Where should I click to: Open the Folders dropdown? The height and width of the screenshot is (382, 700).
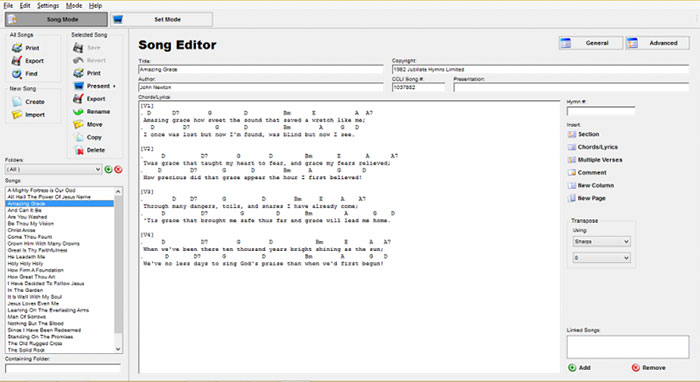(x=54, y=170)
